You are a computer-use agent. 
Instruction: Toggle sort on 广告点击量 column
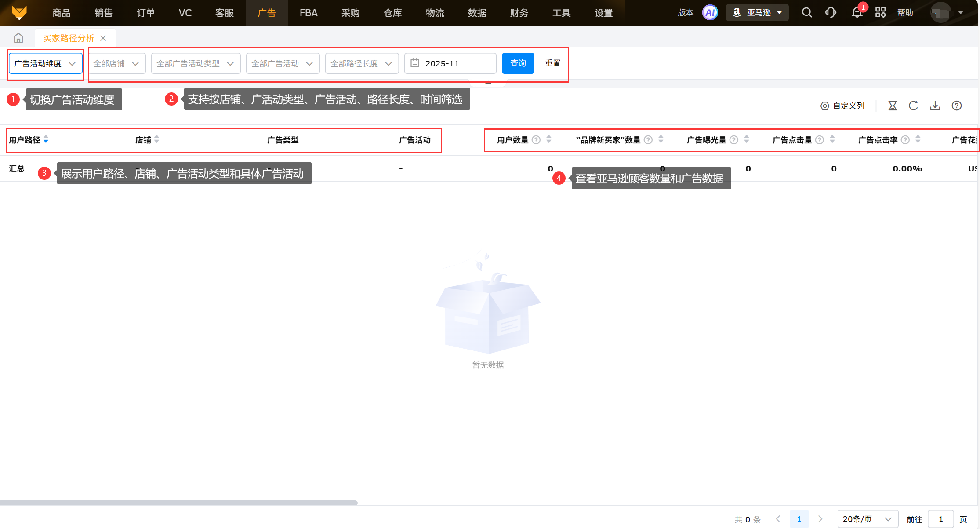click(x=832, y=140)
